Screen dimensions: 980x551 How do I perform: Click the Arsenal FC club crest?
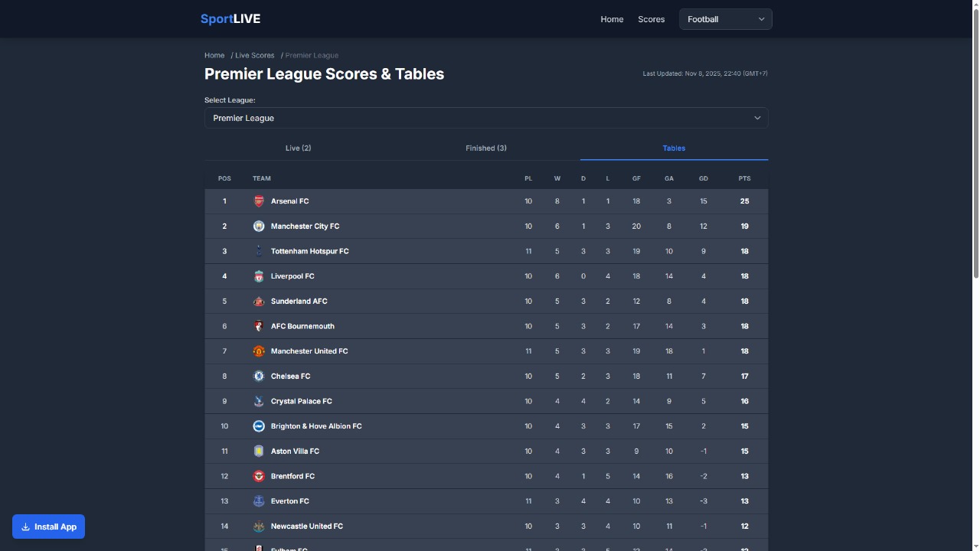(259, 201)
